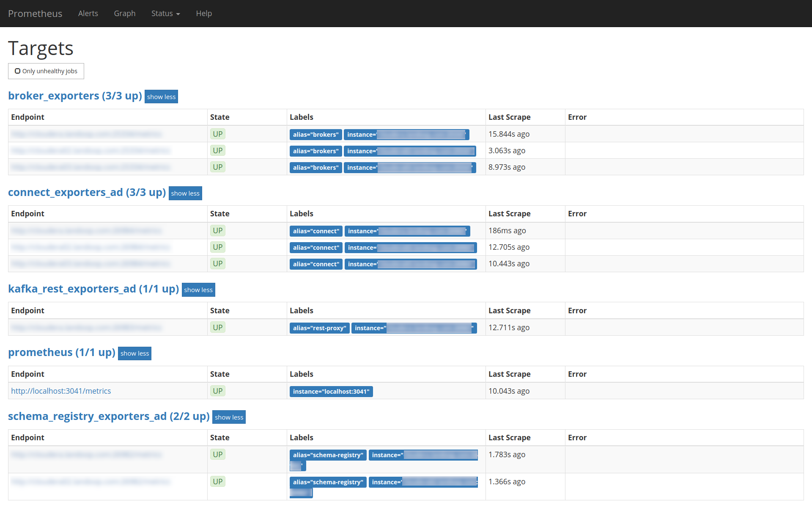Viewport: 812px width, 508px height.
Task: Click UP state in 1.783s ago row
Action: [x=218, y=455]
